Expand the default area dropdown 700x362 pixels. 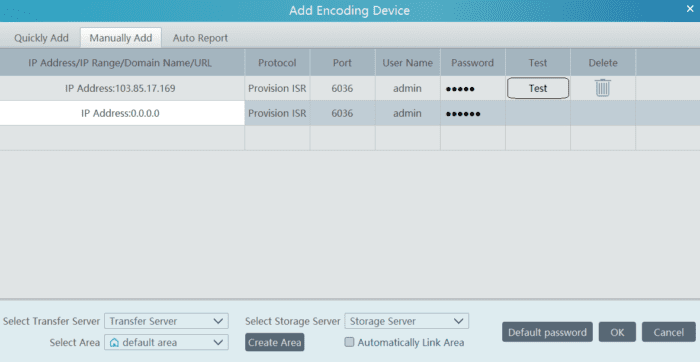click(167, 342)
